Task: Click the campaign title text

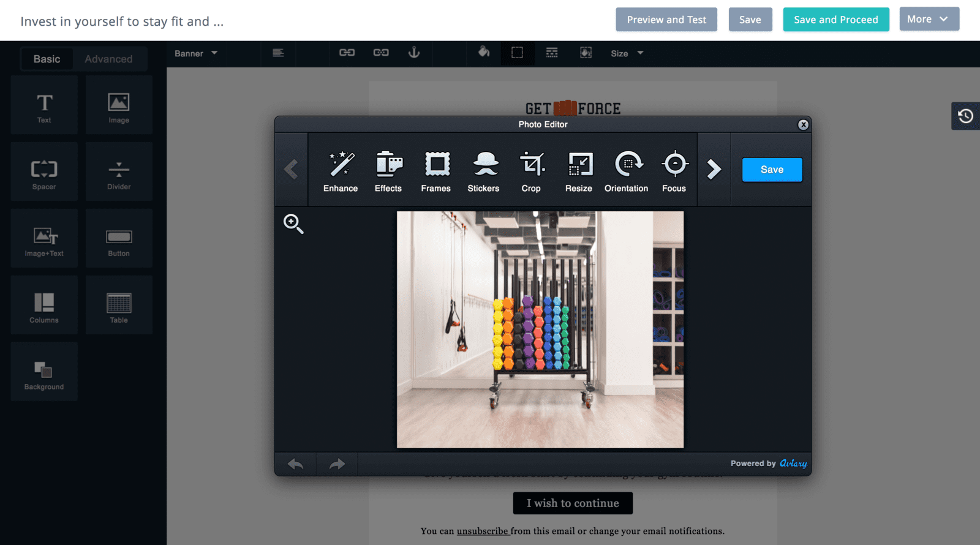Action: point(122,21)
